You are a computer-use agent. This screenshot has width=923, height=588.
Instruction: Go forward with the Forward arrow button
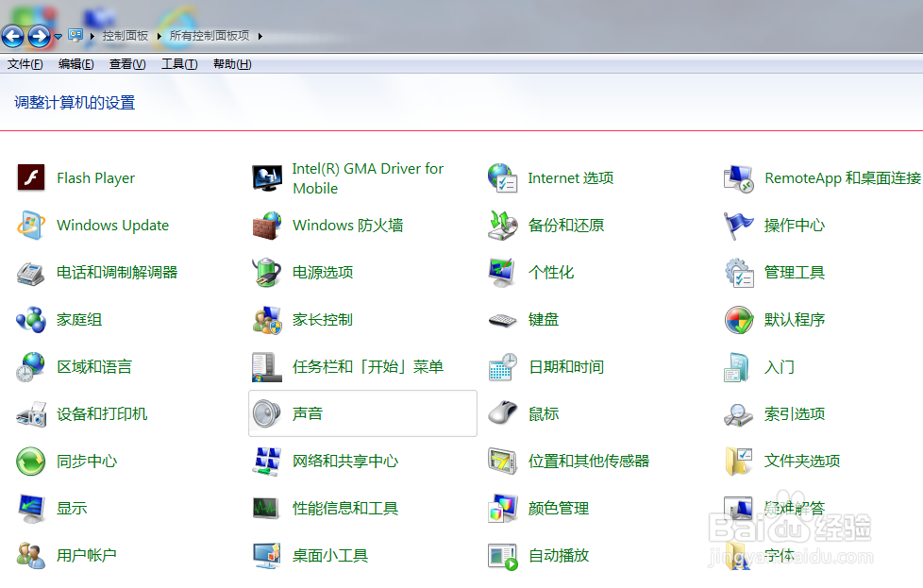pos(39,37)
